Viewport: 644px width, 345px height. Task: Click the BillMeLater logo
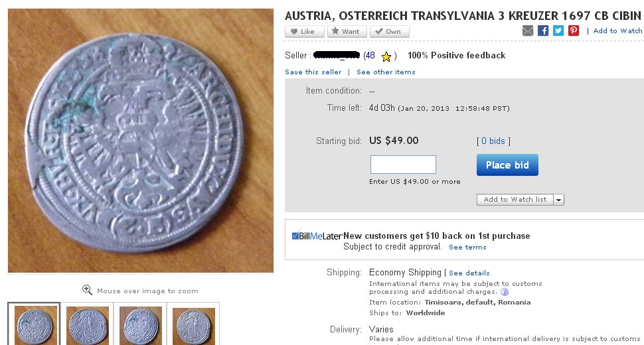317,236
